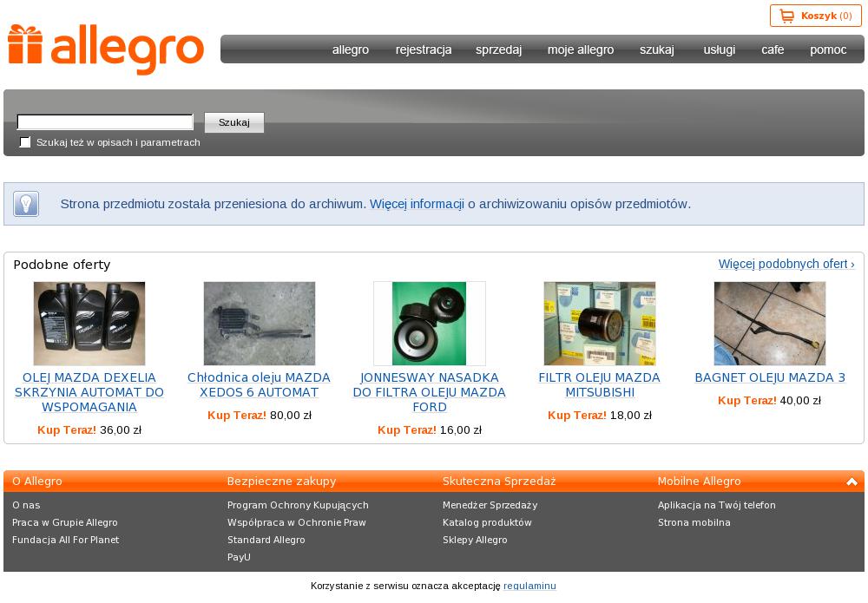868x603 pixels.
Task: Follow the Więcej informacji link
Action: pos(417,204)
